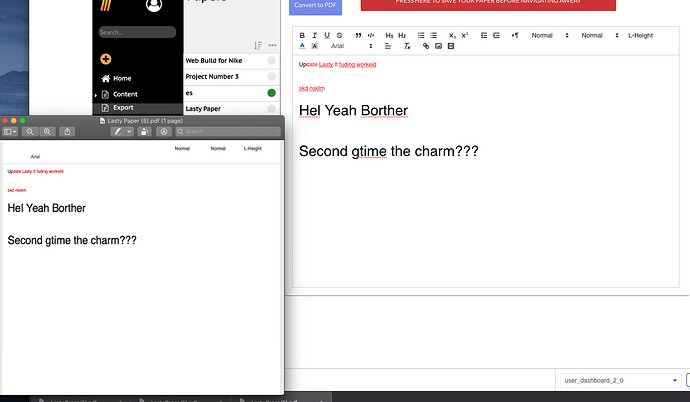Open the text background color picker
690x402 pixels.
point(315,46)
